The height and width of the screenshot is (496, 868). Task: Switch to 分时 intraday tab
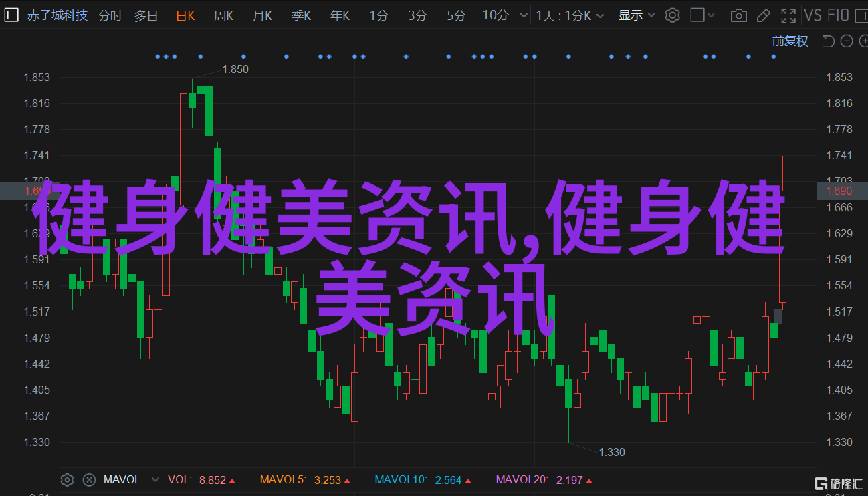[110, 15]
